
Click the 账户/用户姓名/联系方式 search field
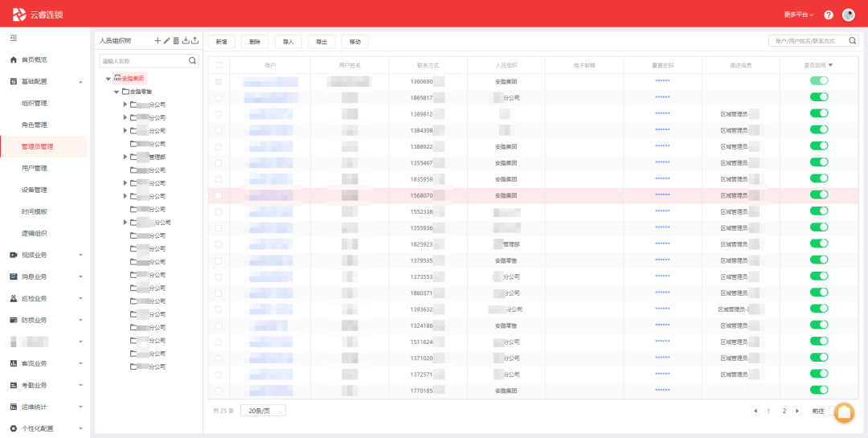click(810, 40)
